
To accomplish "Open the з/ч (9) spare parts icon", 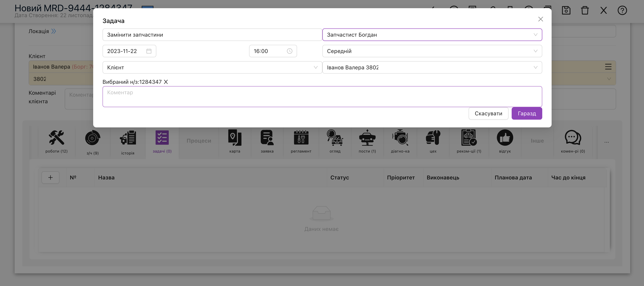I will [x=93, y=138].
